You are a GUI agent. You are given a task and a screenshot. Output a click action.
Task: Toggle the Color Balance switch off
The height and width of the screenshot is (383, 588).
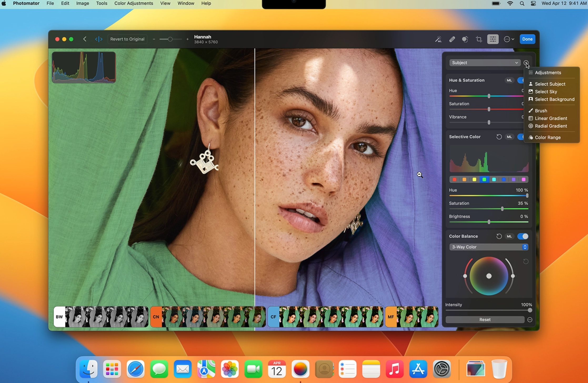(x=522, y=236)
